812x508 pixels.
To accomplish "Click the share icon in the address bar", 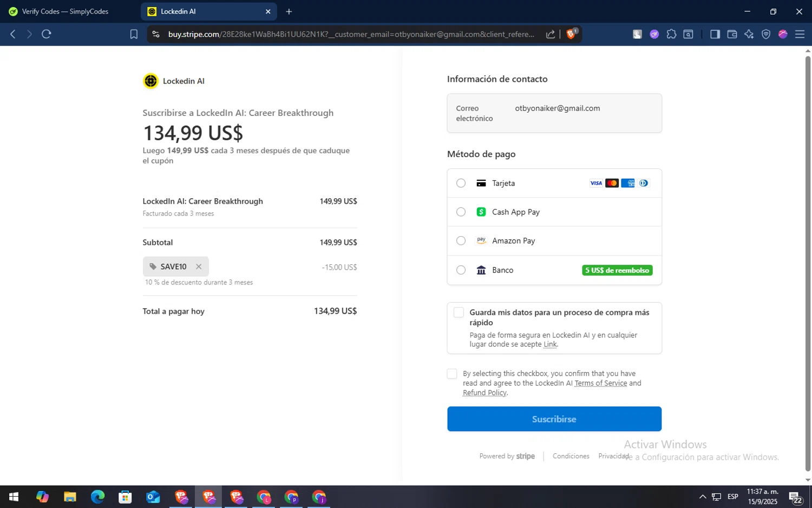I will tap(551, 34).
